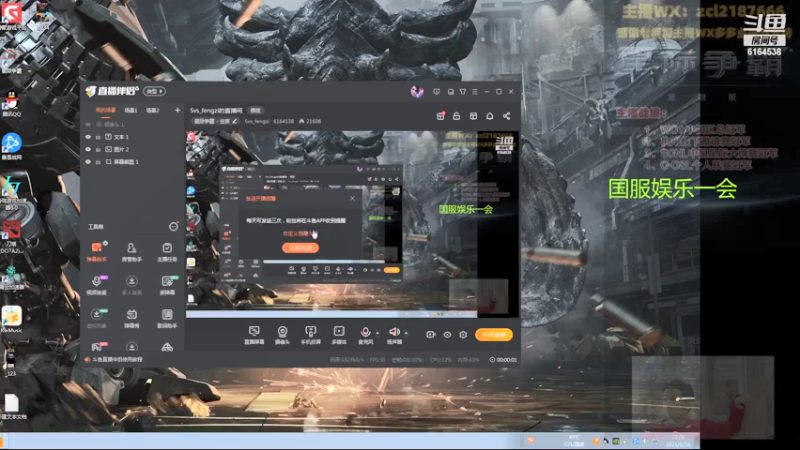Screen dimensions: 800x450
Task: Show the hidden 摄像头 1 source
Action: click(x=88, y=124)
